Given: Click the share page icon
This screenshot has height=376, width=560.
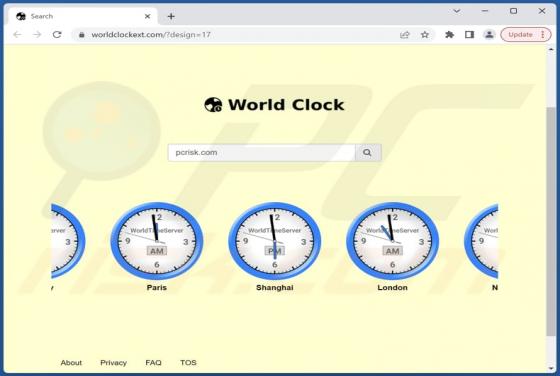Looking at the screenshot, I should tap(405, 35).
